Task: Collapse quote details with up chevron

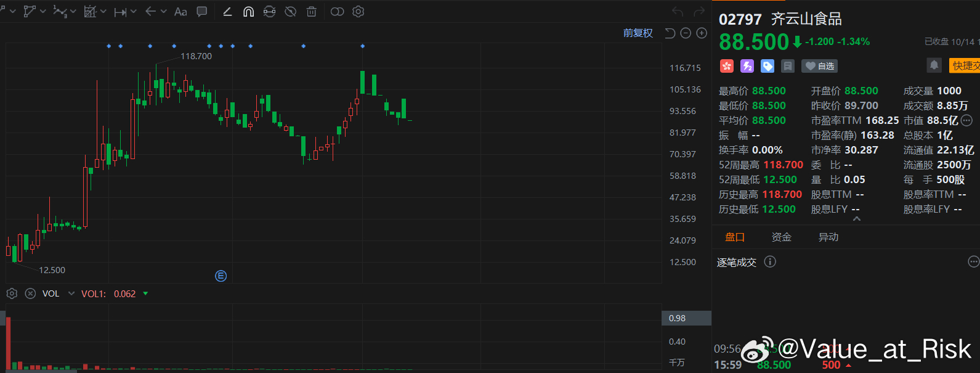Action: [x=856, y=219]
